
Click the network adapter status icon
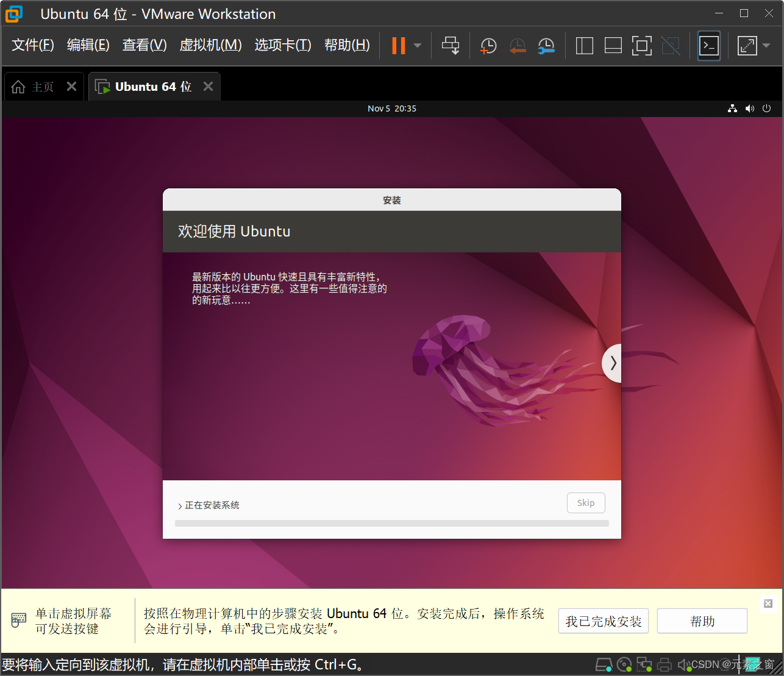point(644,664)
